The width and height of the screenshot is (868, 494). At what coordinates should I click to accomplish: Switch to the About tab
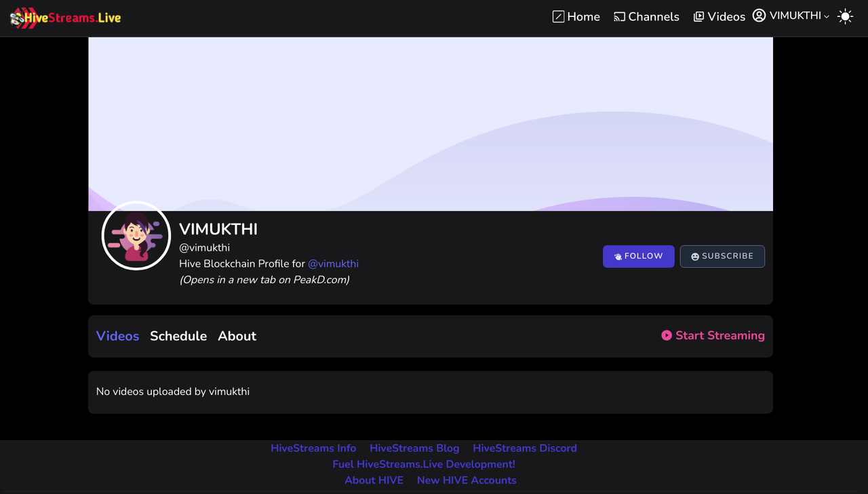pyautogui.click(x=237, y=336)
